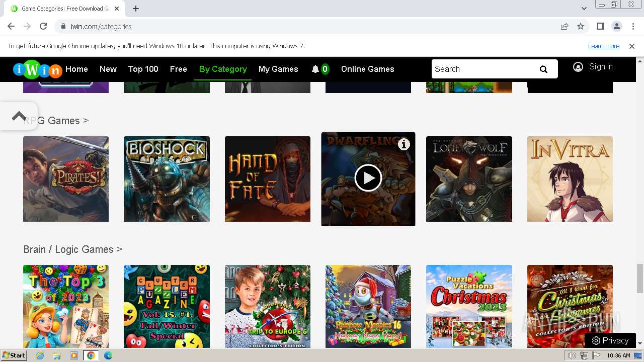Open the Windows Start menu
This screenshot has height=362, width=644.
click(x=14, y=355)
